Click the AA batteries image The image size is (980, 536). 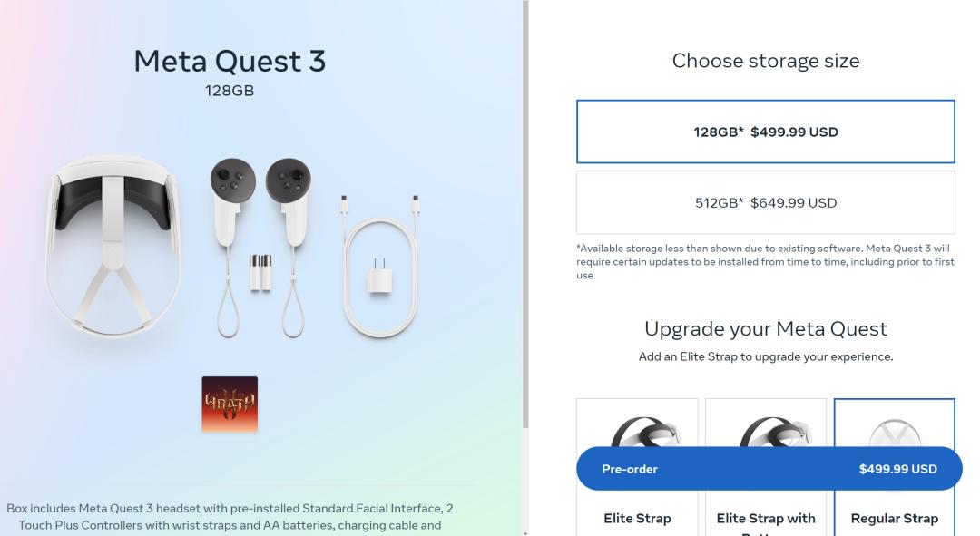[260, 272]
